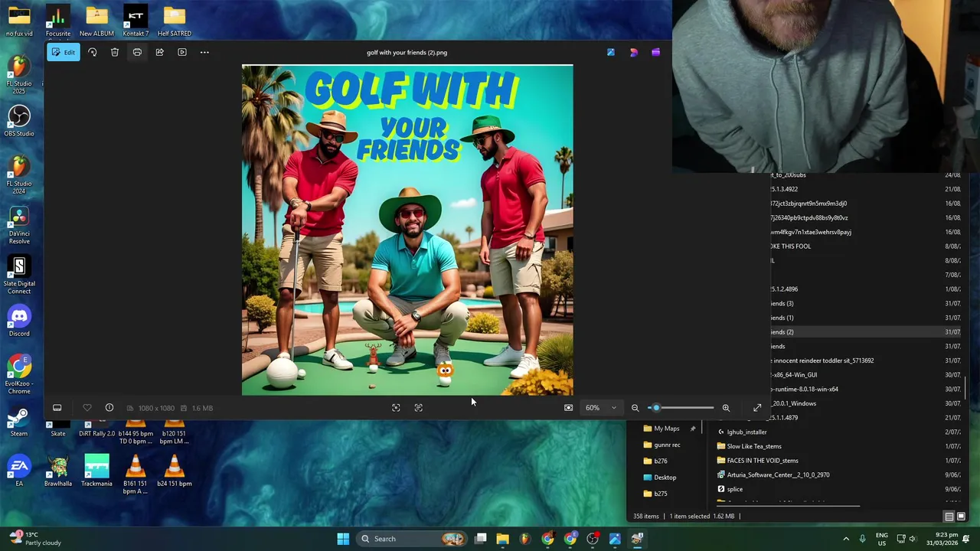Viewport: 980px width, 551px height.
Task: Open the See more three-dots menu
Action: 204,52
